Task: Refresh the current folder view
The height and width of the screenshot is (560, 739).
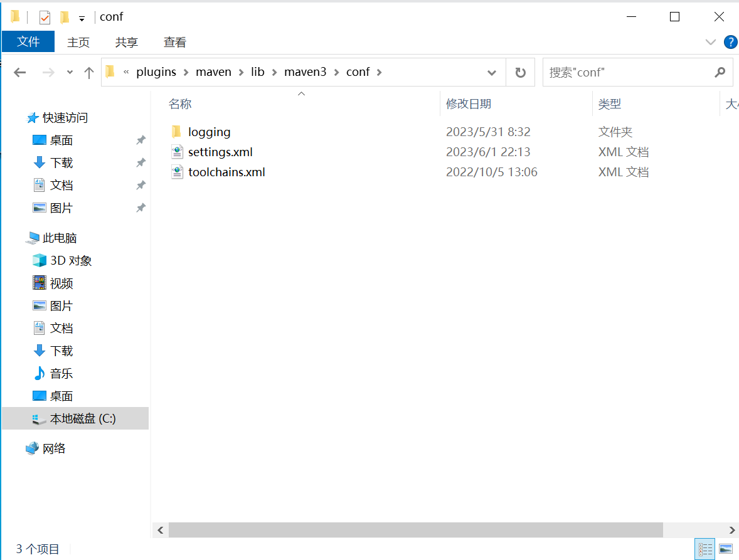Action: coord(520,73)
